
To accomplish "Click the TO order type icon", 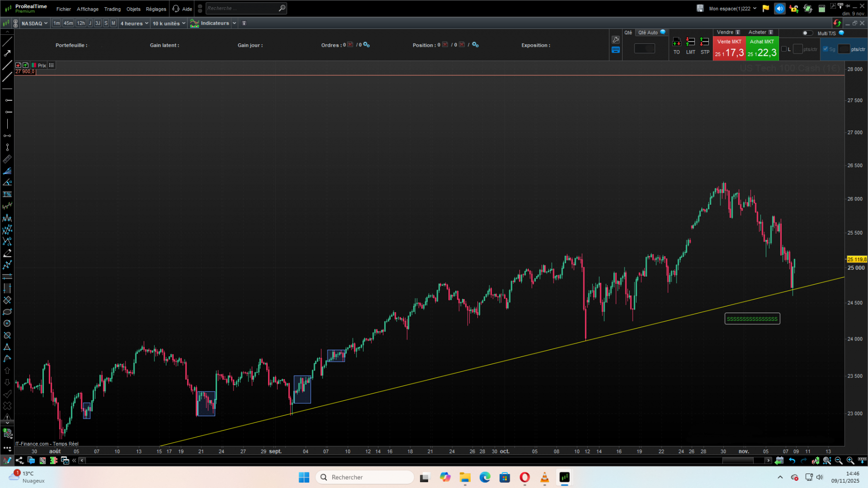I will coord(677,42).
